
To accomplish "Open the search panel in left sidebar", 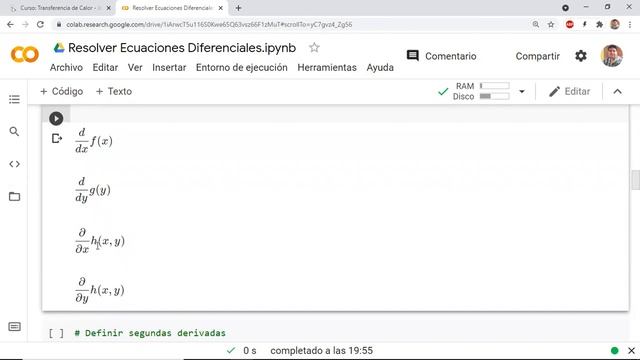I will (14, 131).
